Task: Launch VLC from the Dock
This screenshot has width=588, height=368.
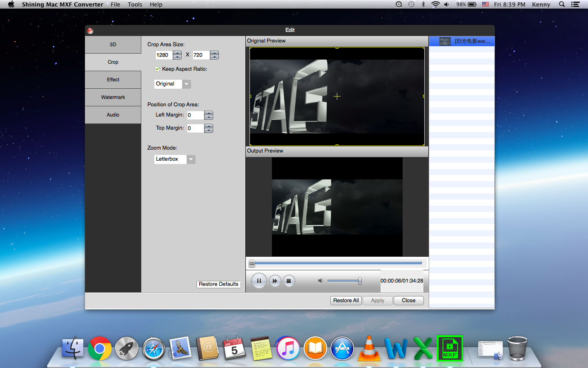Action: [x=369, y=349]
